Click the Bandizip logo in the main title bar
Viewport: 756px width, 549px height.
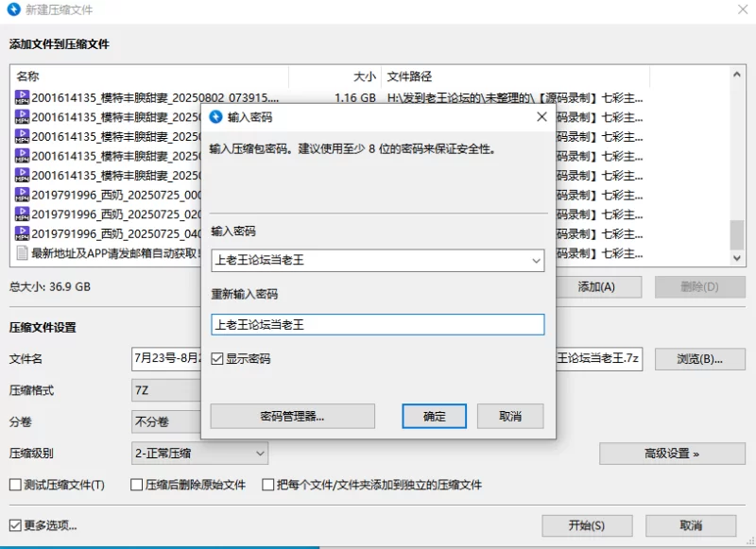pyautogui.click(x=13, y=9)
